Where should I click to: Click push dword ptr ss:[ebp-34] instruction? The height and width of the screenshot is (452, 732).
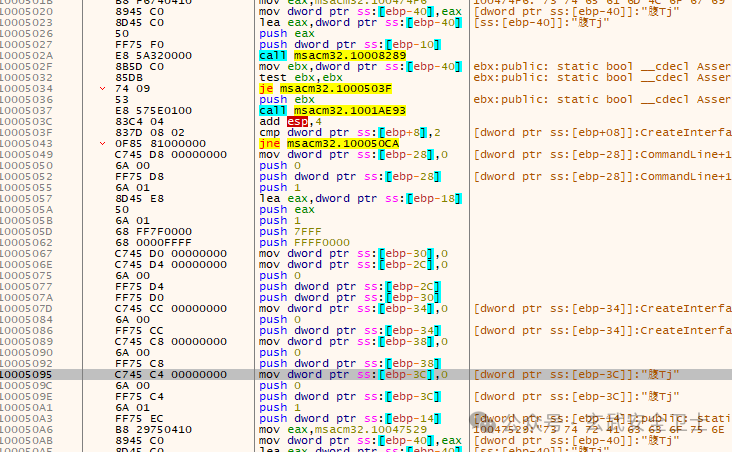350,331
